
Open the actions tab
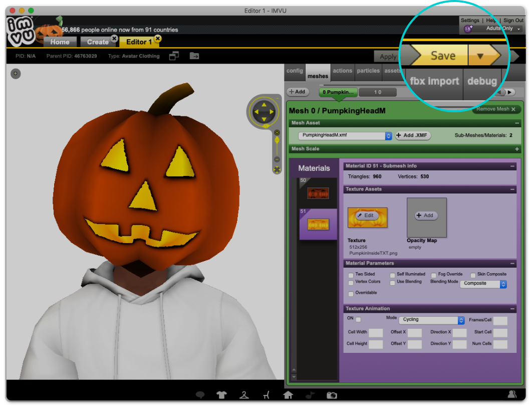(x=342, y=71)
